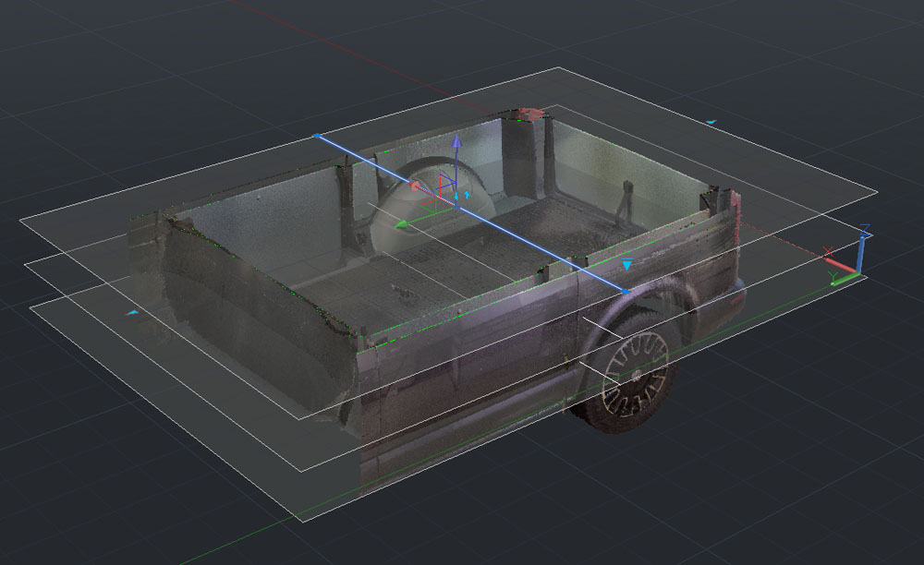The height and width of the screenshot is (565, 924).
Task: Select the blue section line over the truck bed
Action: coord(471,213)
